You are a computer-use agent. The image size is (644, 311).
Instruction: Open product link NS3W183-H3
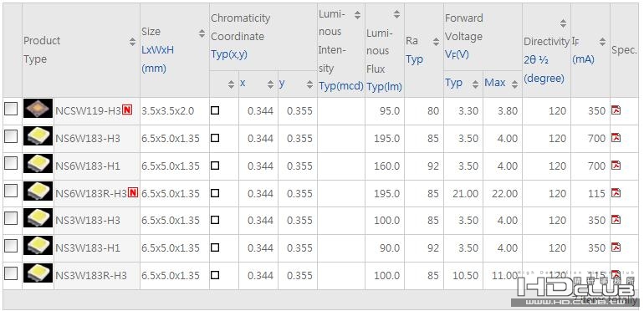click(88, 221)
